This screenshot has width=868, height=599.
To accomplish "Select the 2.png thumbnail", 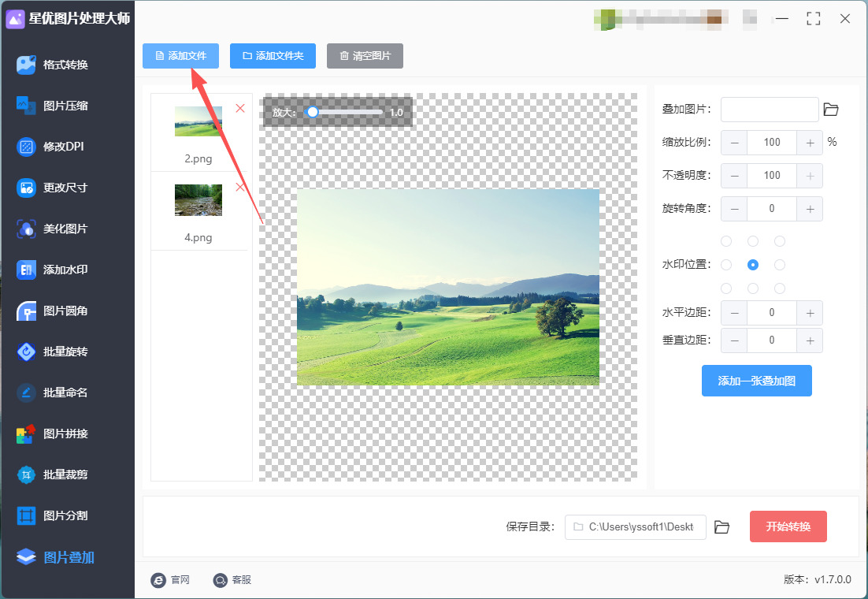I will [x=198, y=121].
